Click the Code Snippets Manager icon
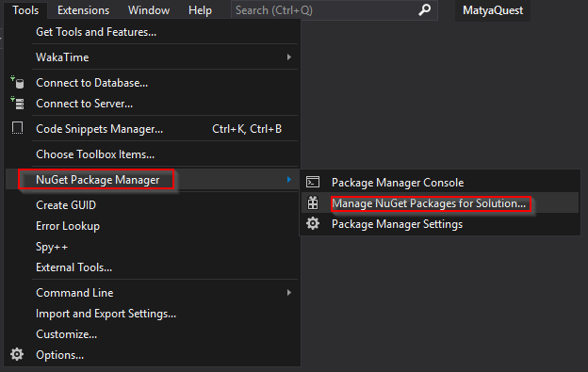 pos(17,128)
